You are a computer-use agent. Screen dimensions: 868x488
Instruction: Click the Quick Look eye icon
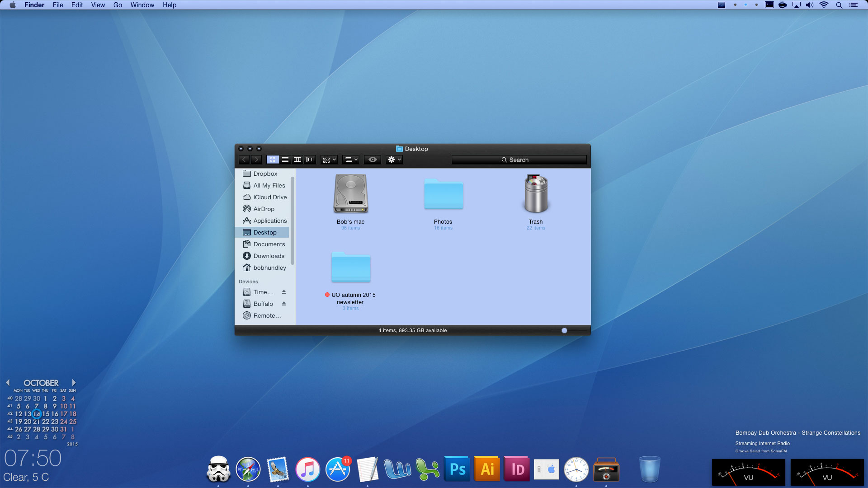[373, 160]
